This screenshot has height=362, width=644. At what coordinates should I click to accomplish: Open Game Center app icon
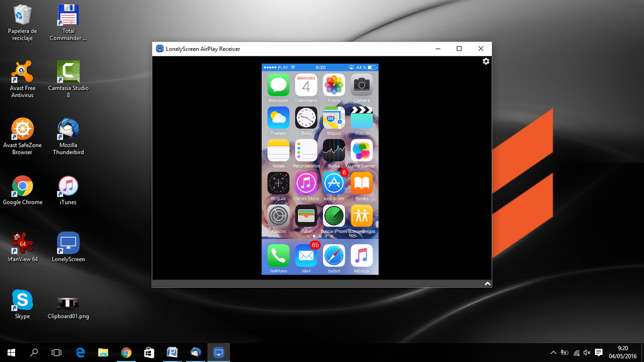tap(361, 151)
